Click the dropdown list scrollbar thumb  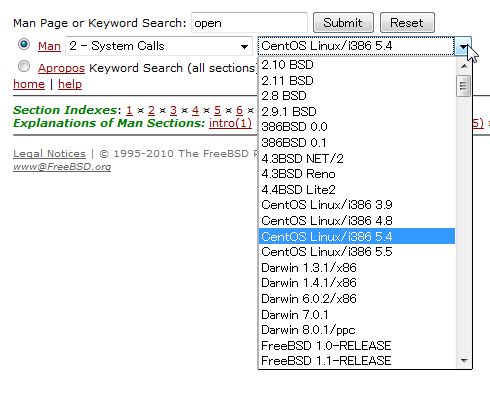coord(464,86)
